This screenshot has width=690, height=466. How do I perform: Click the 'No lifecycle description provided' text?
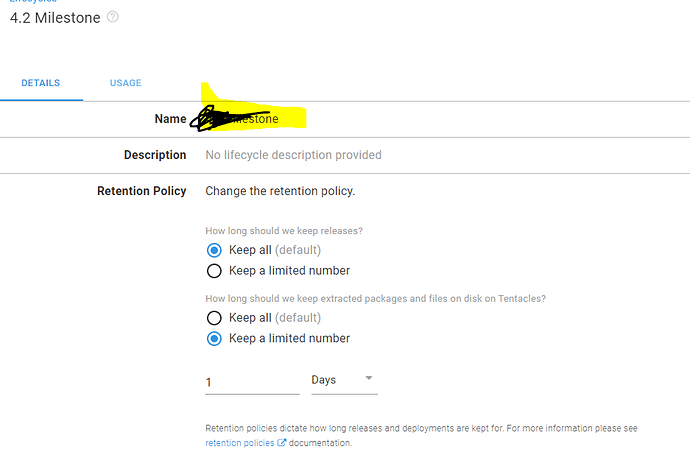tap(294, 155)
